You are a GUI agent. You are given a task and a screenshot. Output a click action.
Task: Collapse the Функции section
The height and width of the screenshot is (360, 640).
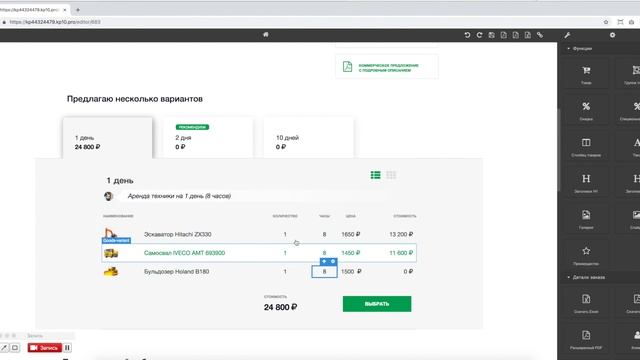580,49
